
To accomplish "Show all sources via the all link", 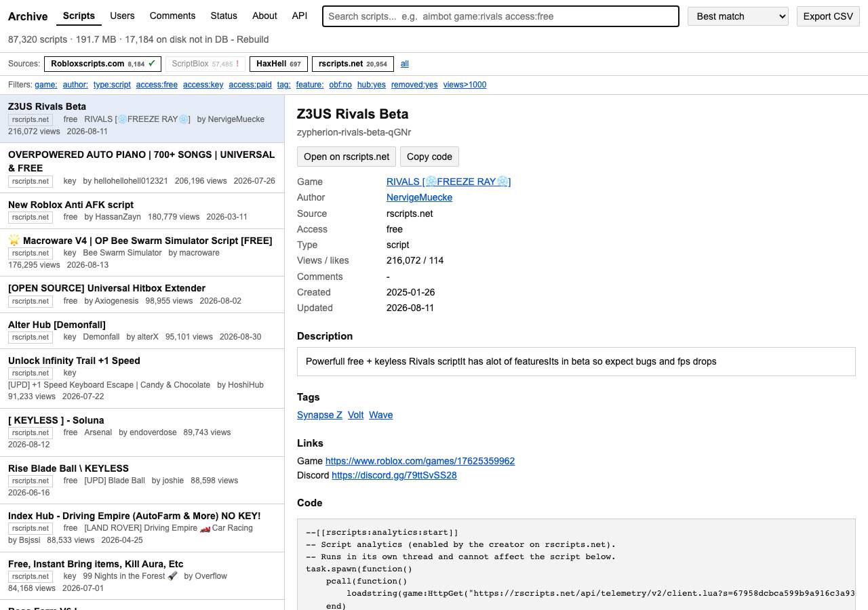I will pyautogui.click(x=405, y=64).
